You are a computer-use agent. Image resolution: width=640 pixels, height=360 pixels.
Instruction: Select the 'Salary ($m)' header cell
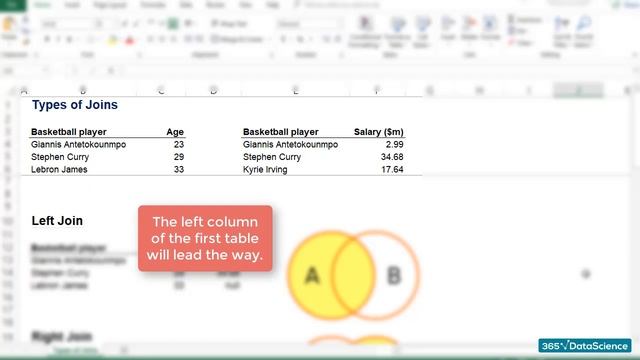point(378,132)
